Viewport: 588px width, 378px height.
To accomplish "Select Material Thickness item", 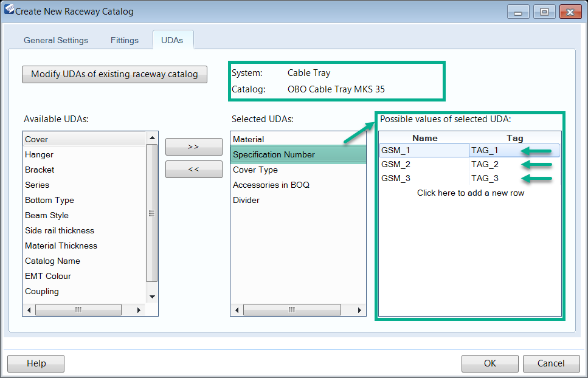I will pyautogui.click(x=85, y=246).
